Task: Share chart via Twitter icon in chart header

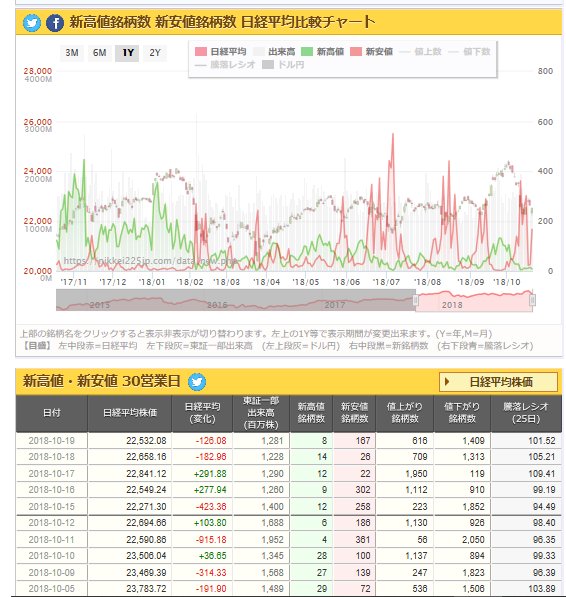Action: [x=32, y=23]
